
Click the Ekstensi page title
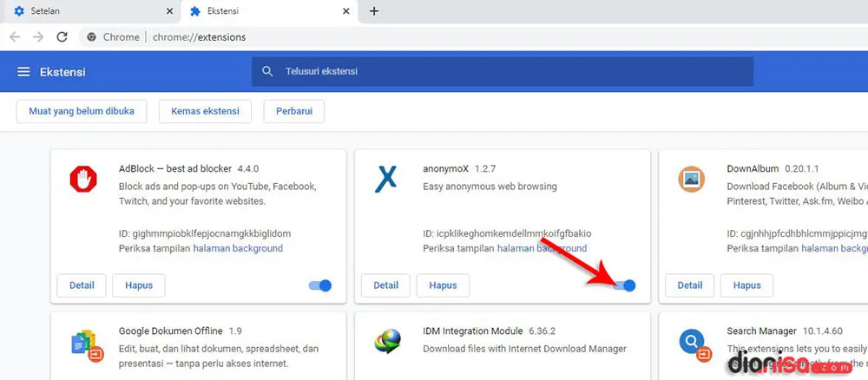(62, 72)
